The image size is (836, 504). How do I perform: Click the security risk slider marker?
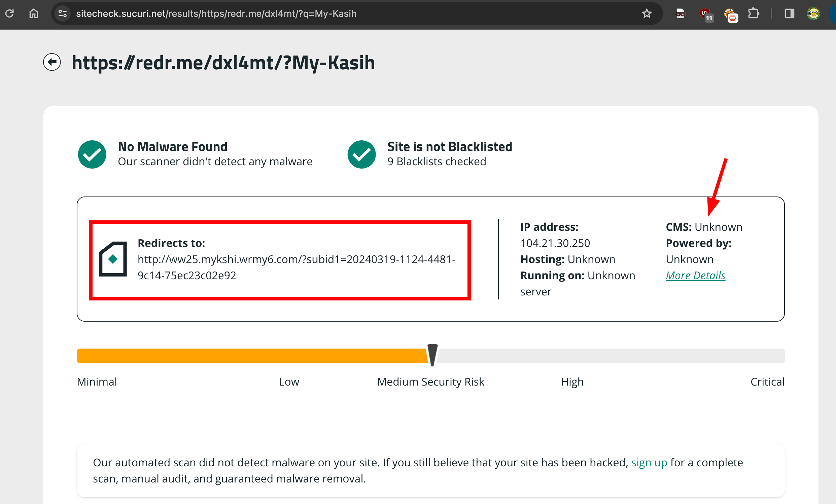tap(432, 355)
